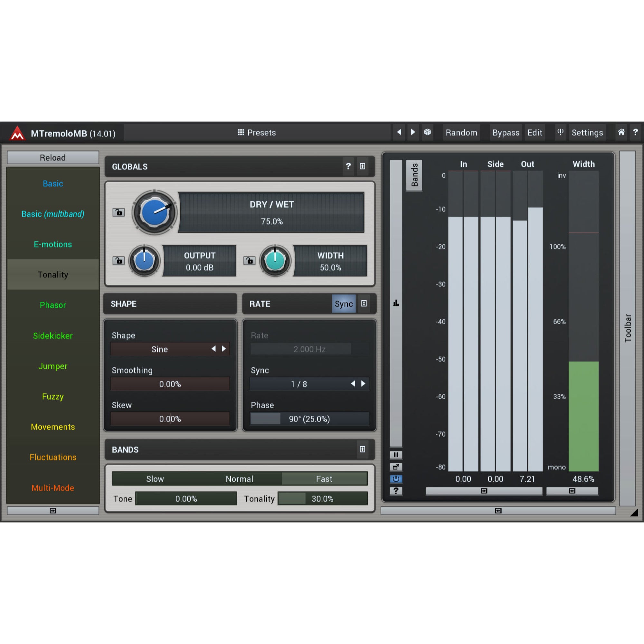Click the meter popup window icon
The image size is (644, 644).
pyautogui.click(x=396, y=467)
